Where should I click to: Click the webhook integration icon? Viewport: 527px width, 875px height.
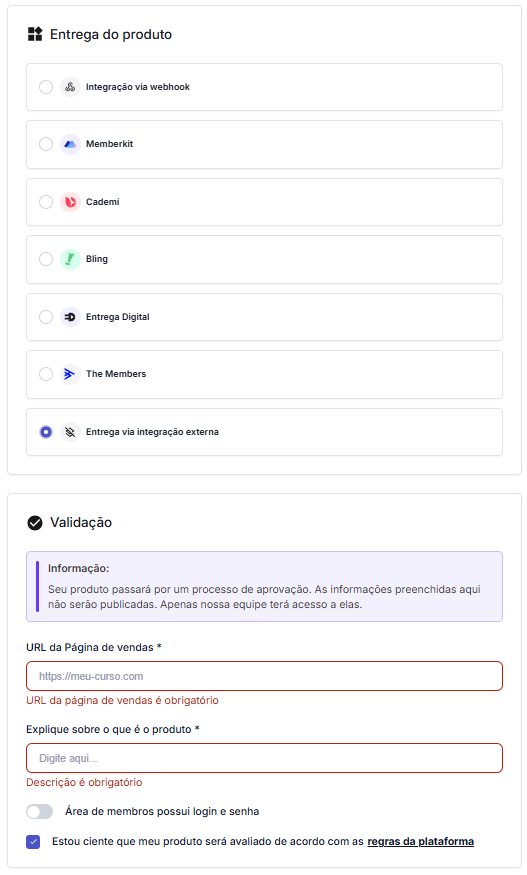click(70, 87)
